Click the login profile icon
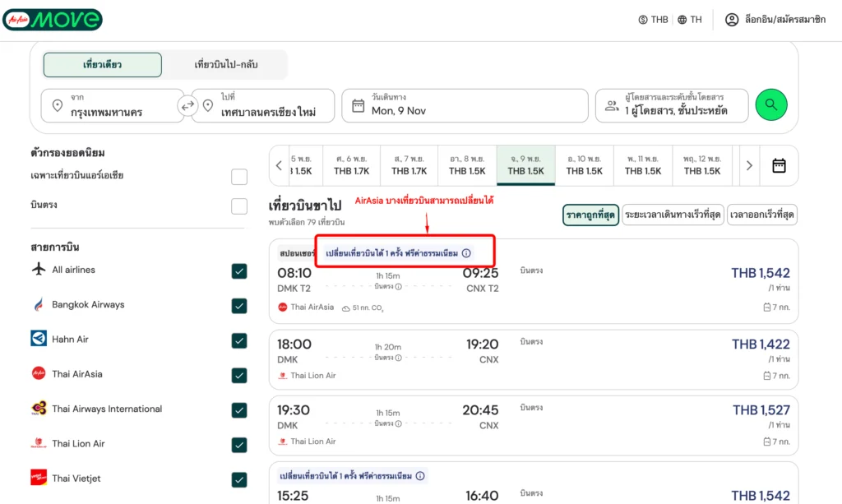Image resolution: width=842 pixels, height=504 pixels. pyautogui.click(x=731, y=20)
